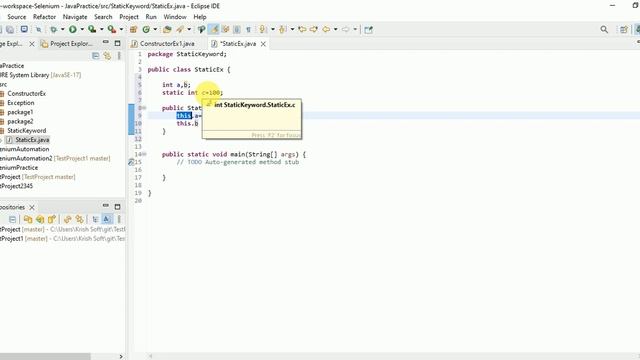This screenshot has height=360, width=640.
Task: Toggle Link with Editor in Package Explorer
Action: [x=107, y=56]
